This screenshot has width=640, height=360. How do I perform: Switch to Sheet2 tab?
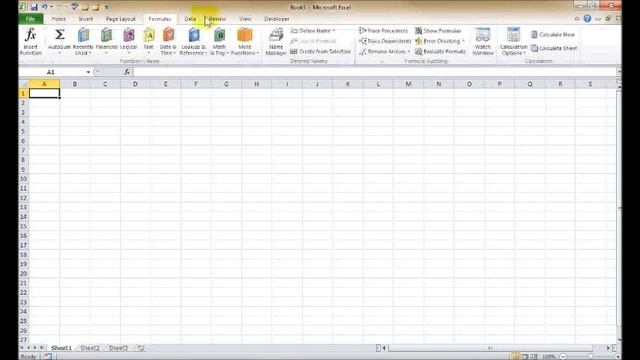point(90,348)
